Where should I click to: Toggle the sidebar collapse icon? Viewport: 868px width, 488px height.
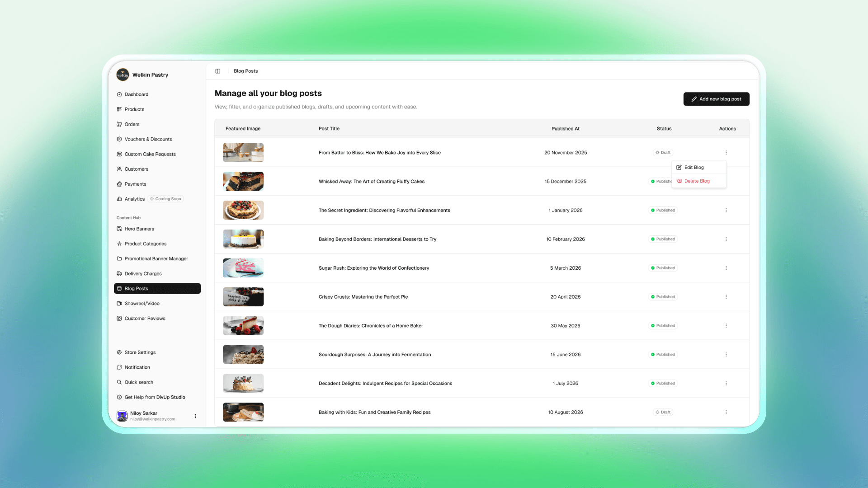[x=218, y=71]
